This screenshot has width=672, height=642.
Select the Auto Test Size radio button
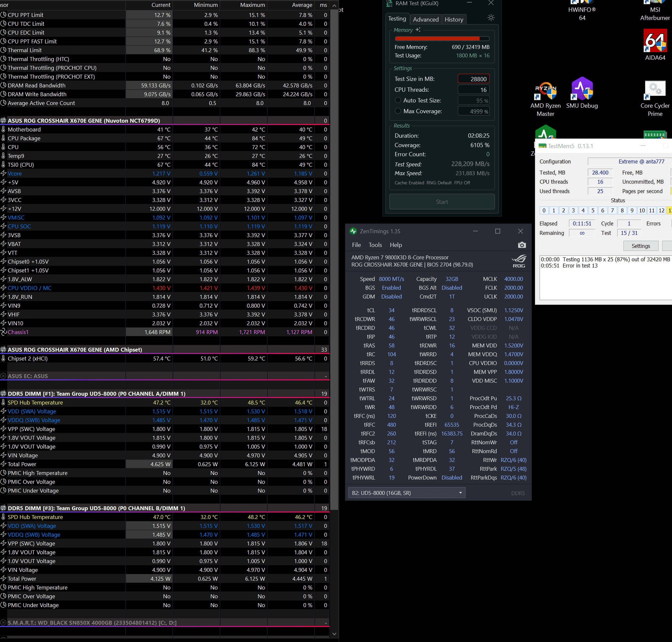tap(398, 100)
